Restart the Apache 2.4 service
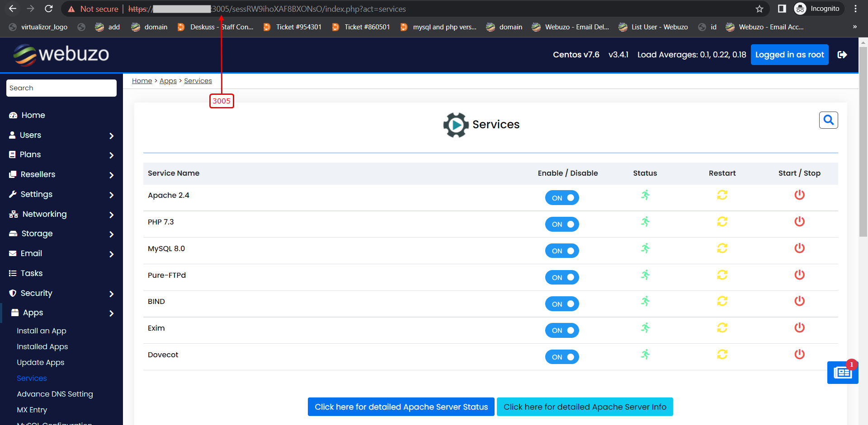Screen dimensions: 868x425 722,195
